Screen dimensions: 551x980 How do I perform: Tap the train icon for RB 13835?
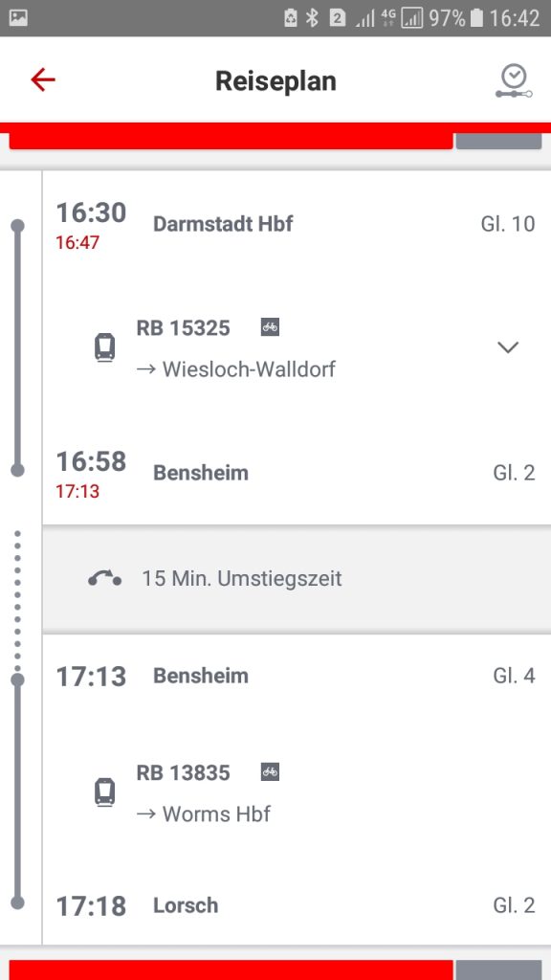[105, 793]
